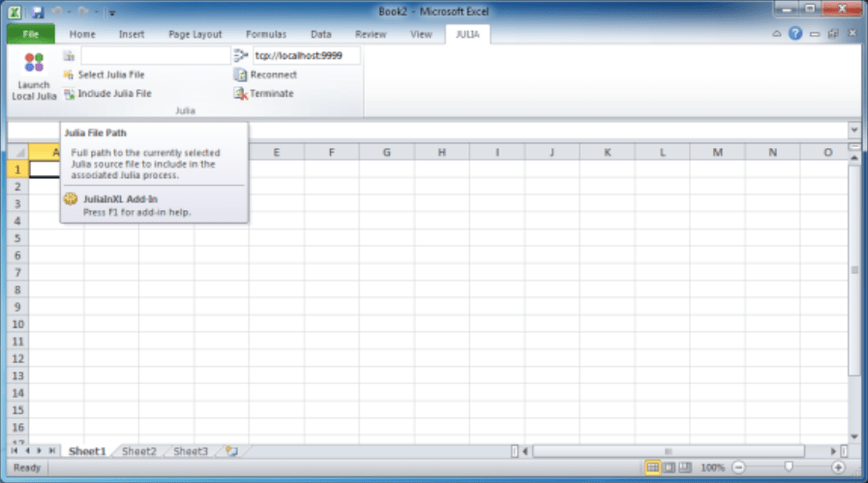The width and height of the screenshot is (868, 483).
Task: Click the 100% zoom level
Action: [x=712, y=468]
